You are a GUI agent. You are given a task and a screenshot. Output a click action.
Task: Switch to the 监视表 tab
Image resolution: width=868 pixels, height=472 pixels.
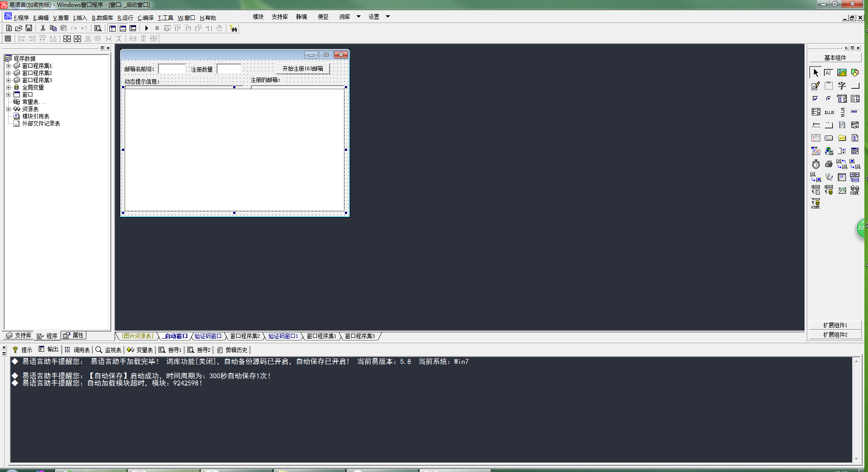click(109, 350)
